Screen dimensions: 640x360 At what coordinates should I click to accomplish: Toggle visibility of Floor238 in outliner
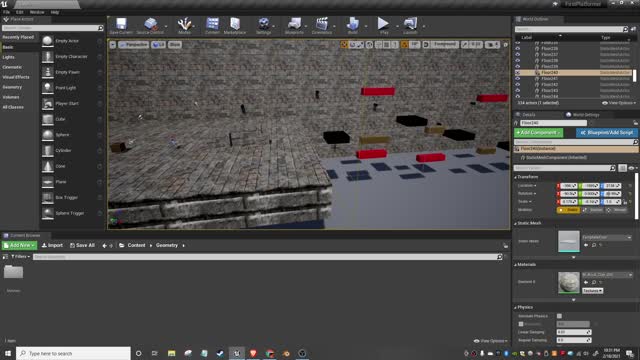[518, 60]
